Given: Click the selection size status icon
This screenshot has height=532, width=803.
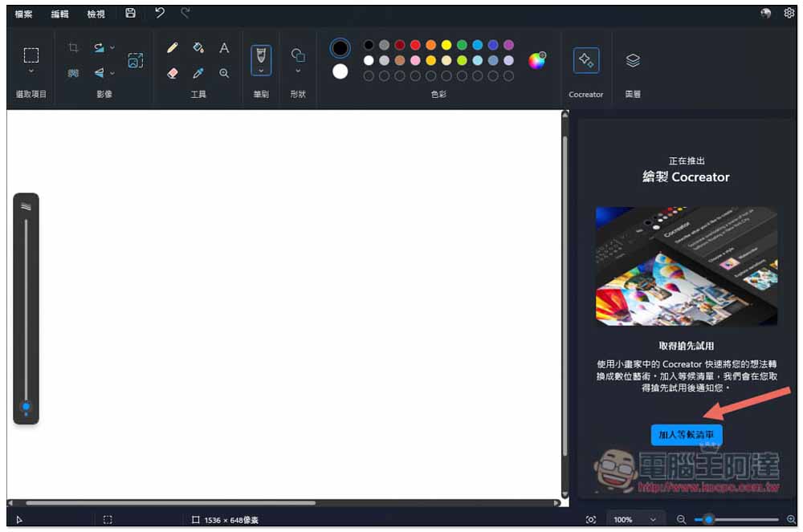Looking at the screenshot, I should coord(108,520).
